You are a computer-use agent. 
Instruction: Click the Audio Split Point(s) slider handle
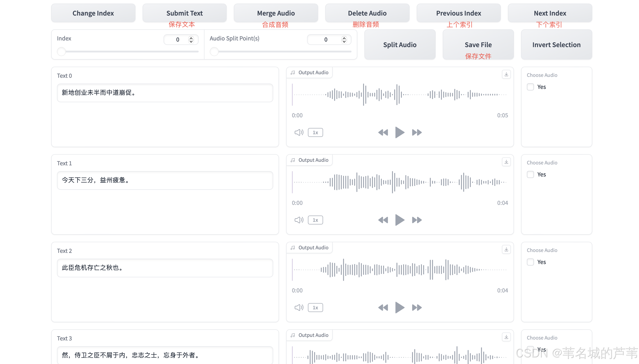pyautogui.click(x=214, y=52)
